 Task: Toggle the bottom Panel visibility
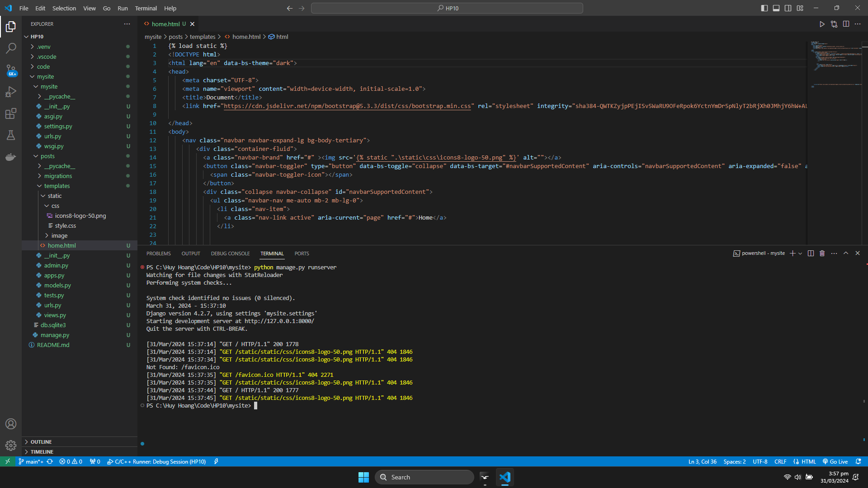pos(776,8)
